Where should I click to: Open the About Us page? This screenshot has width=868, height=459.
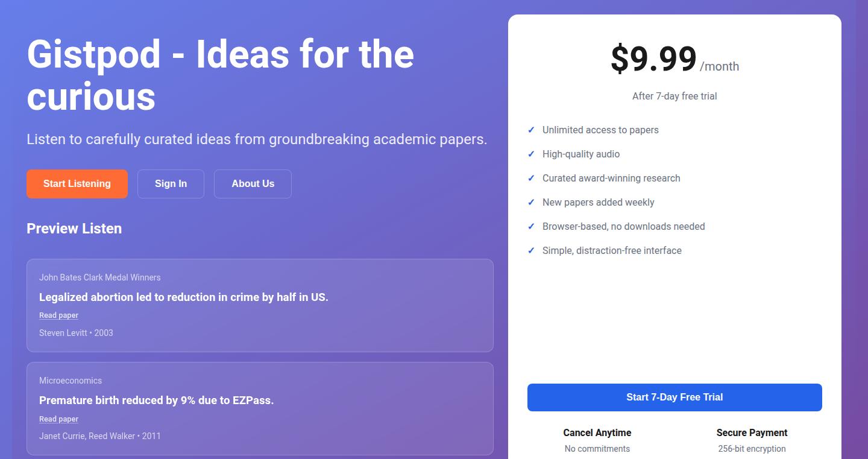253,184
